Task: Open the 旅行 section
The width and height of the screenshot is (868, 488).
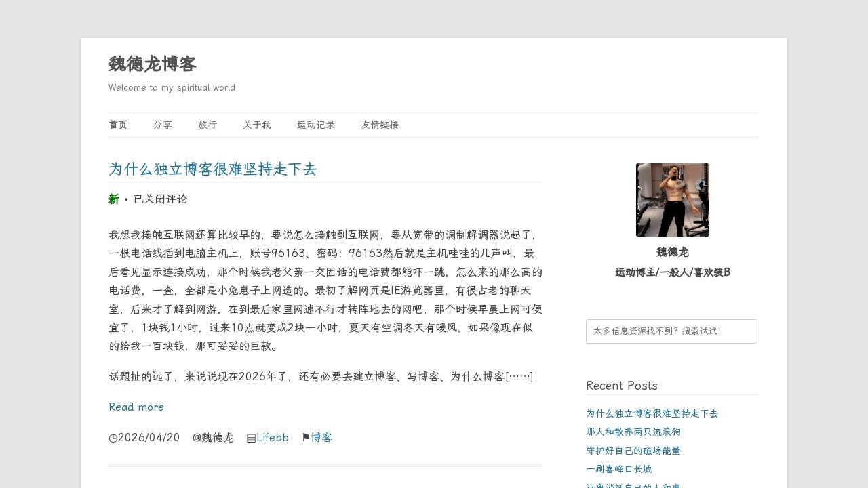Action: 208,125
